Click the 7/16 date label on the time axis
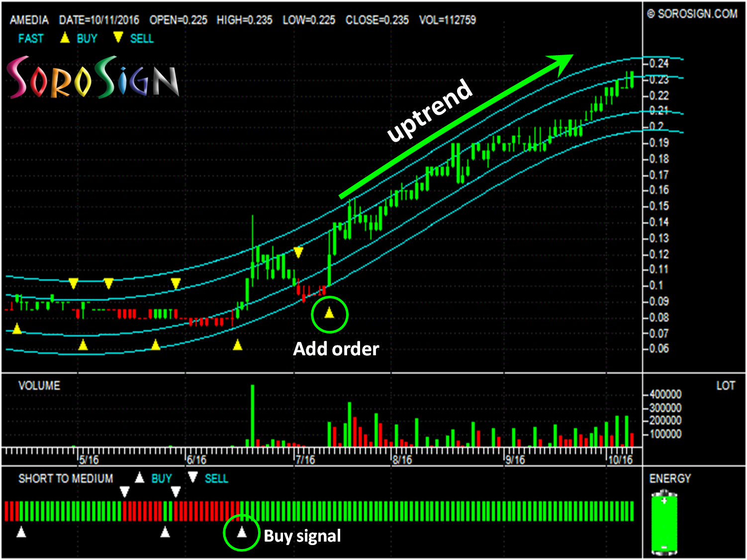This screenshot has width=747, height=560. click(305, 460)
